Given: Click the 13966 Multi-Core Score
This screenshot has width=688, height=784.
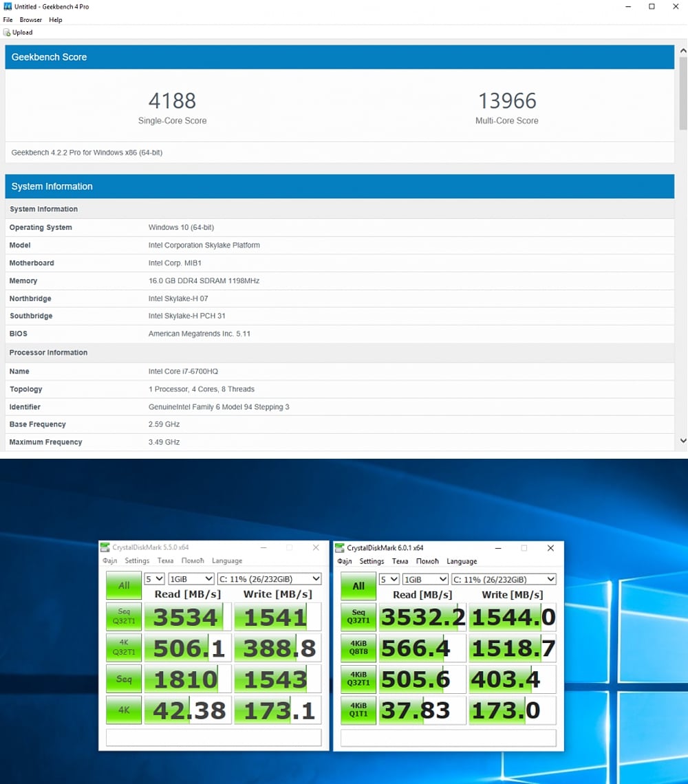Looking at the screenshot, I should pos(507,101).
